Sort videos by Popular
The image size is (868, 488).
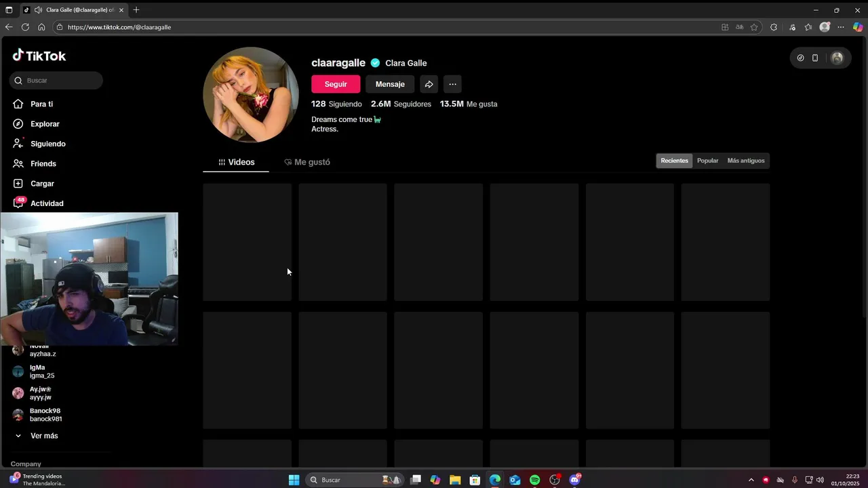pos(707,161)
